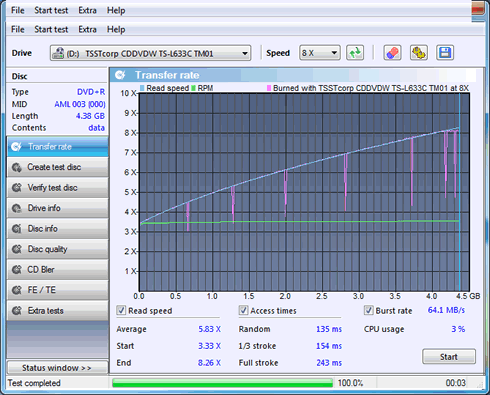This screenshot has height=395, width=490.
Task: Toggle the Access times checkbox
Action: (243, 310)
